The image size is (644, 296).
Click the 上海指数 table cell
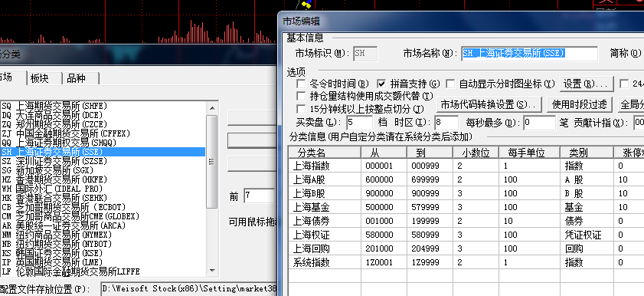click(x=325, y=166)
